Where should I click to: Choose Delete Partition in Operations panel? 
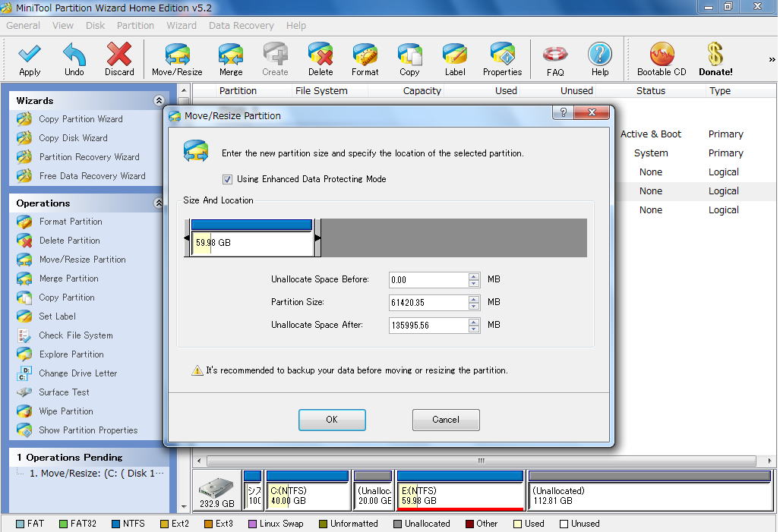coord(70,240)
